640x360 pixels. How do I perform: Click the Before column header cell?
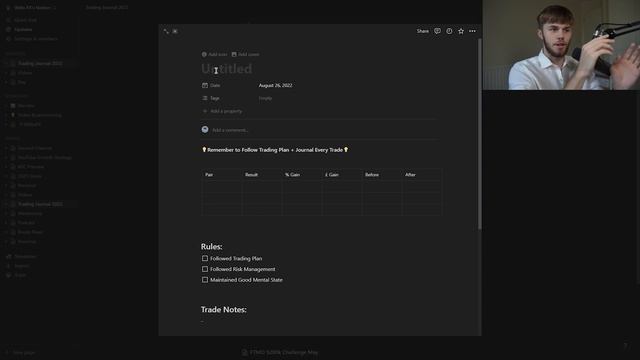click(382, 175)
